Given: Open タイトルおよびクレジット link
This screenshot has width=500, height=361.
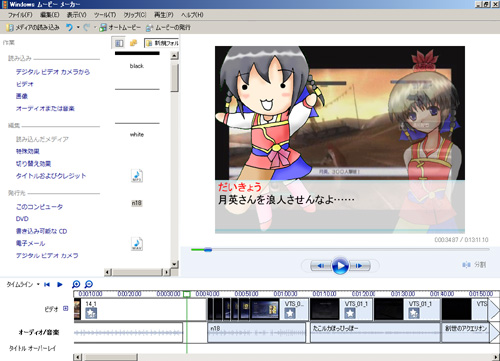Looking at the screenshot, I should pyautogui.click(x=51, y=176).
